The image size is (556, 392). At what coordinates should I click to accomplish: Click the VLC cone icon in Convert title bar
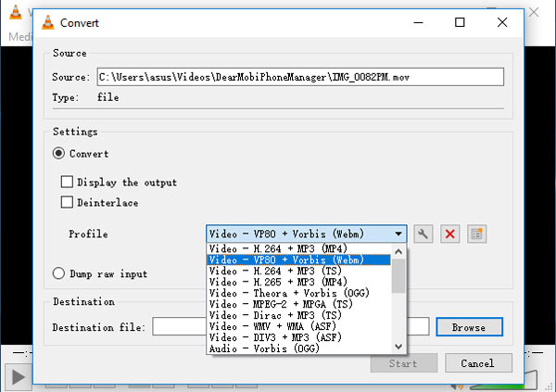coord(48,22)
